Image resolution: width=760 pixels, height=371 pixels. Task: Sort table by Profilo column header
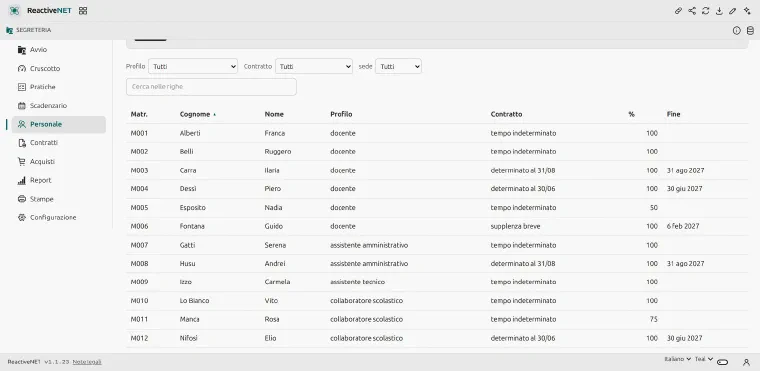tap(341, 114)
